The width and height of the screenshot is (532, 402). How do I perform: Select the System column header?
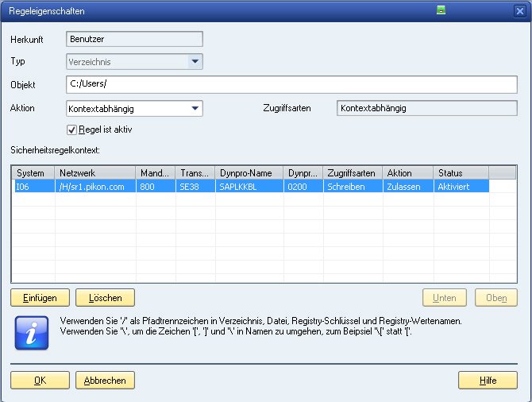tap(33, 173)
